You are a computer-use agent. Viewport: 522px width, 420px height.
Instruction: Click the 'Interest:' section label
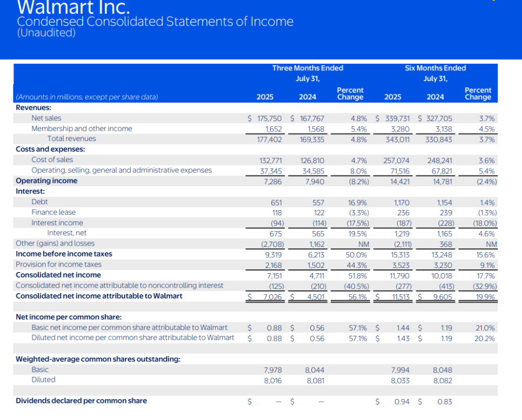[x=30, y=191]
